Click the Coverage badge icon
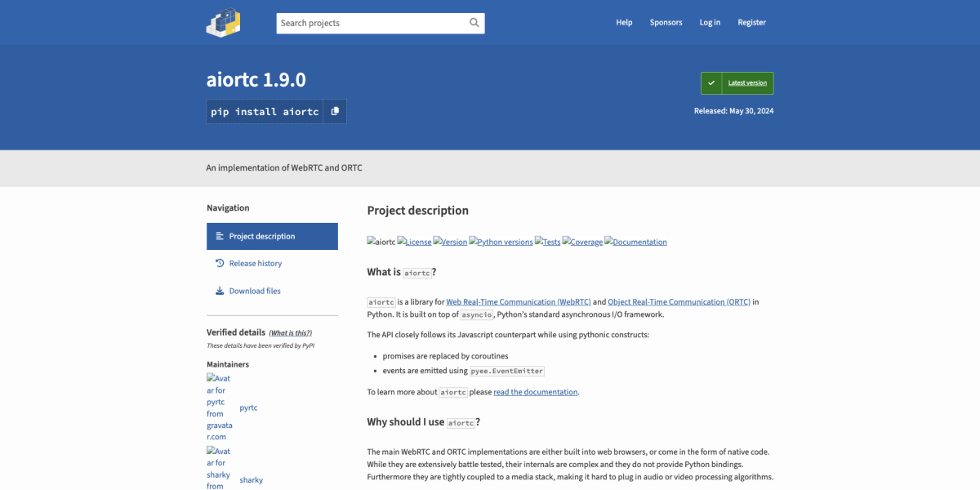 (582, 241)
